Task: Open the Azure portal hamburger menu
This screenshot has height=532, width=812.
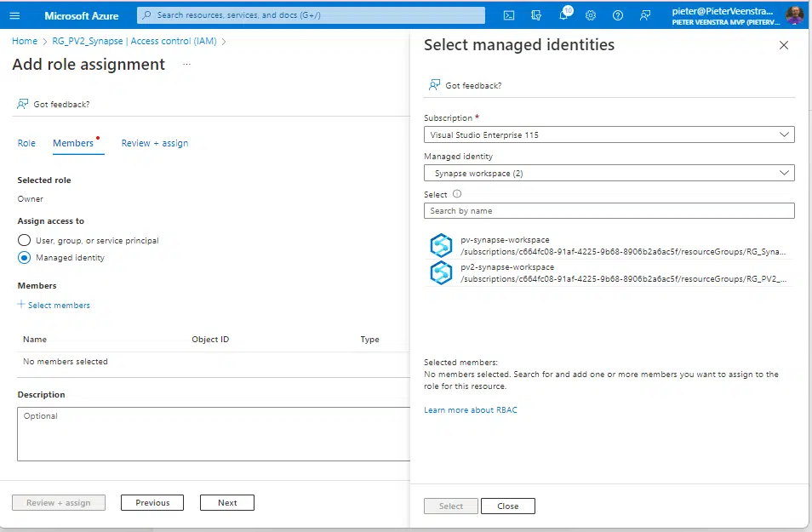Action: [x=14, y=15]
